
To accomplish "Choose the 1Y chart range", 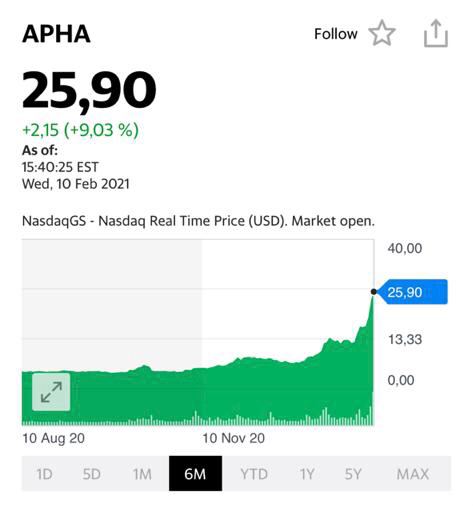I will (307, 474).
